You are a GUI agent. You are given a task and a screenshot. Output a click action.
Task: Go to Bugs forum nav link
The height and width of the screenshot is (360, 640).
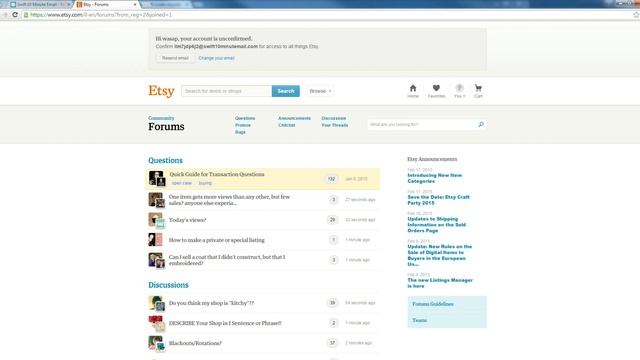(240, 132)
